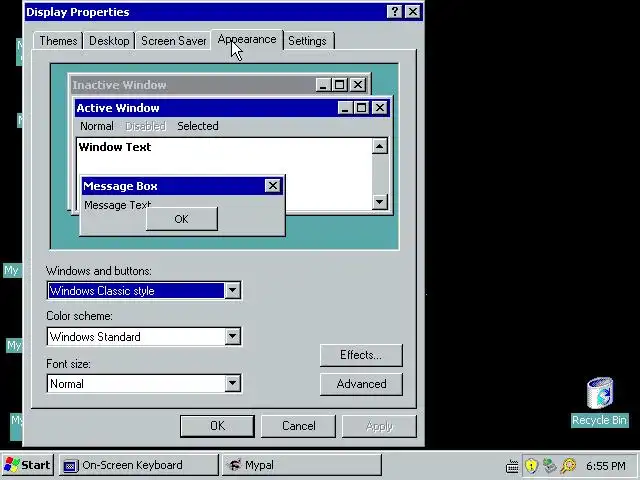Click the Active Window preview close icon
Screen dimensions: 640x480
pos(380,108)
